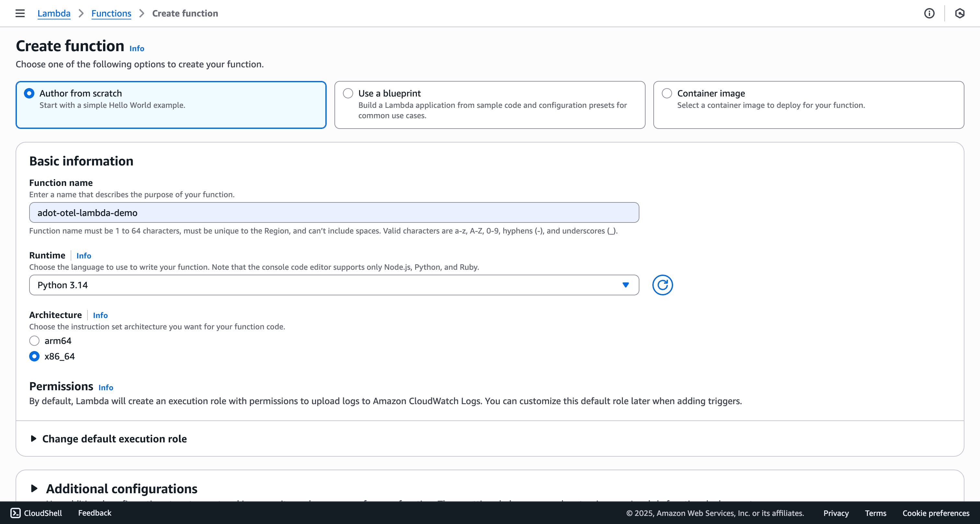The image size is (980, 524).
Task: Open the Python 3.14 runtime dropdown
Action: click(x=334, y=285)
